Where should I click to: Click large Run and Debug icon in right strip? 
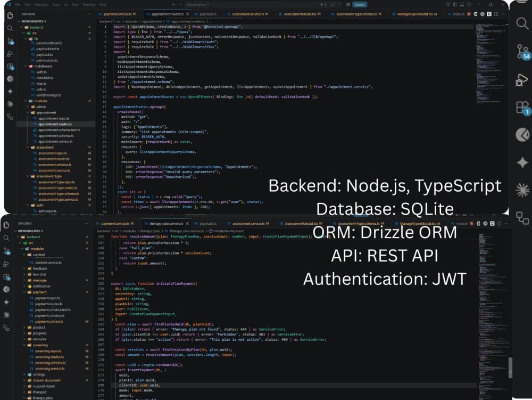pos(522,80)
